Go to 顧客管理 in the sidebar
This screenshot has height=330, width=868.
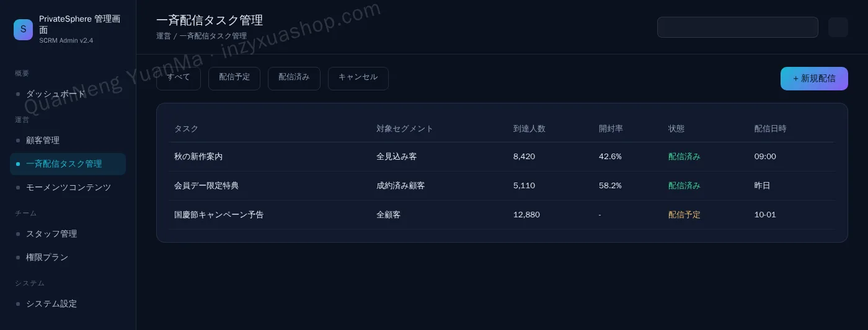point(68,141)
